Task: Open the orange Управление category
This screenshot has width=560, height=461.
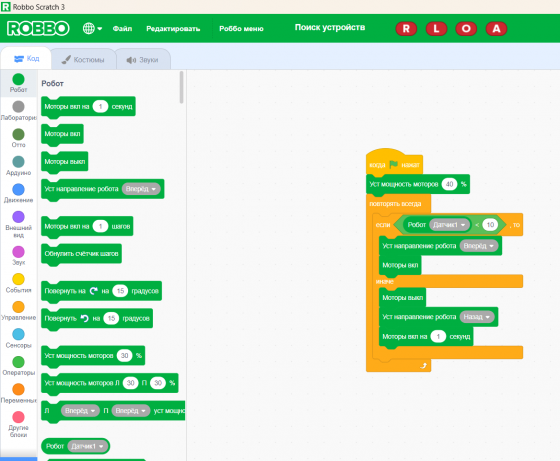Action: pyautogui.click(x=18, y=307)
